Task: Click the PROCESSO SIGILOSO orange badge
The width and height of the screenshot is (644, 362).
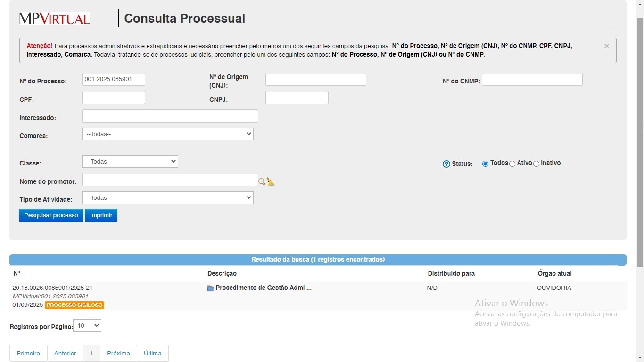Action: (74, 305)
